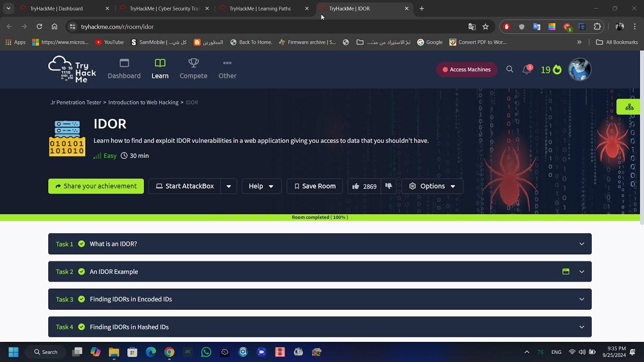Click the thumbs up like icon

point(356,186)
